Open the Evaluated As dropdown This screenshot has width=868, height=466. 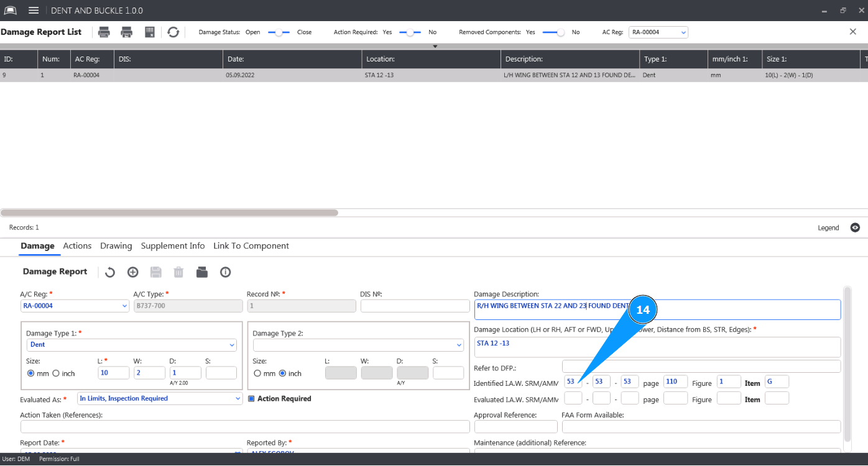pyautogui.click(x=160, y=399)
